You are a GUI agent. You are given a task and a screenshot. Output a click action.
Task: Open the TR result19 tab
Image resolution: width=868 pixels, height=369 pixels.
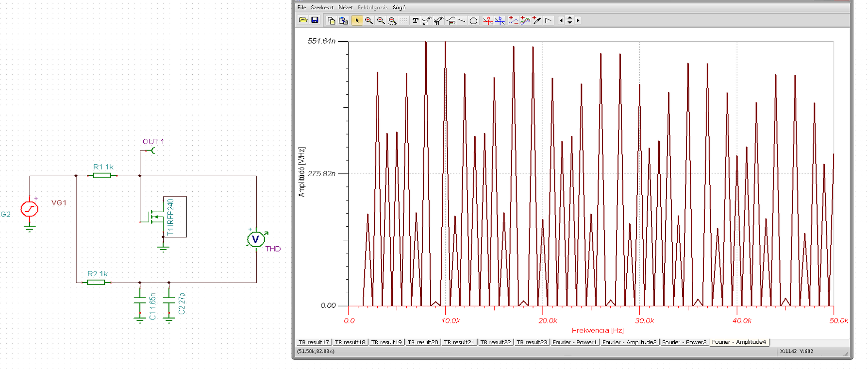tap(386, 342)
